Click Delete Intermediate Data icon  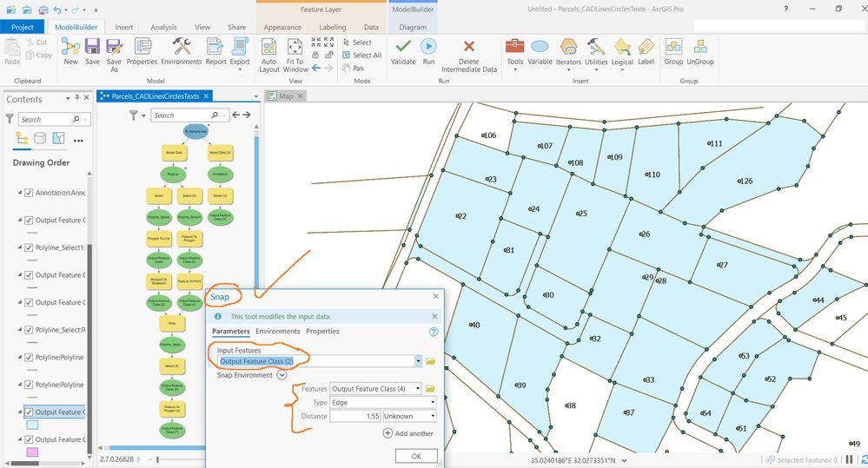pos(469,47)
